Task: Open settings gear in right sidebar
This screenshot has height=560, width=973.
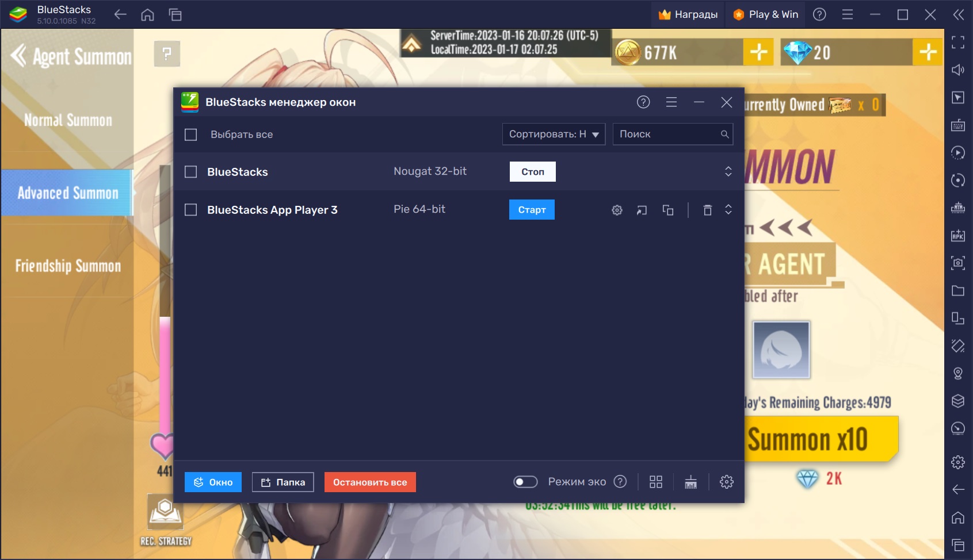Action: pyautogui.click(x=958, y=462)
